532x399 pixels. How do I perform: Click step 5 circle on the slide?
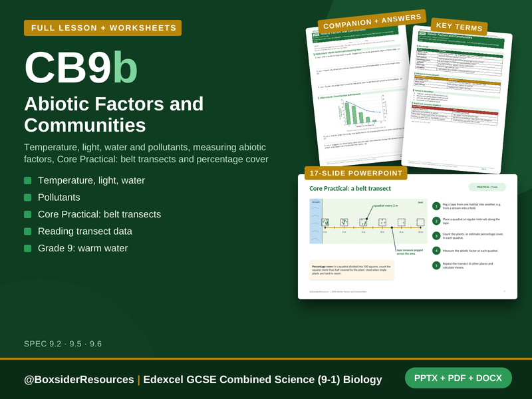click(436, 265)
